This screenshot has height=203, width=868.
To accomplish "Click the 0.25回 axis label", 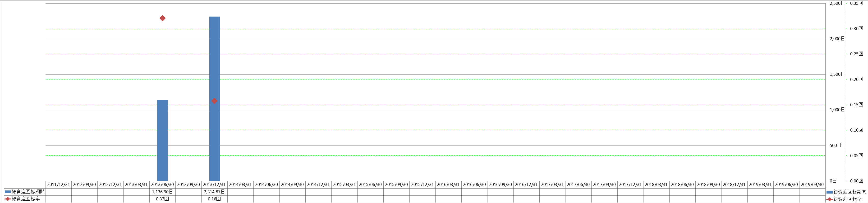I will [x=856, y=54].
